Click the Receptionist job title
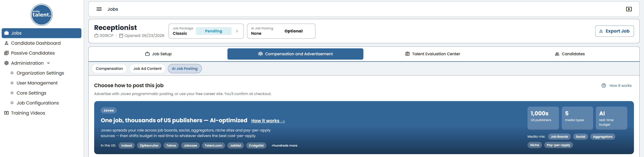This screenshot has width=644, height=157. 115,28
